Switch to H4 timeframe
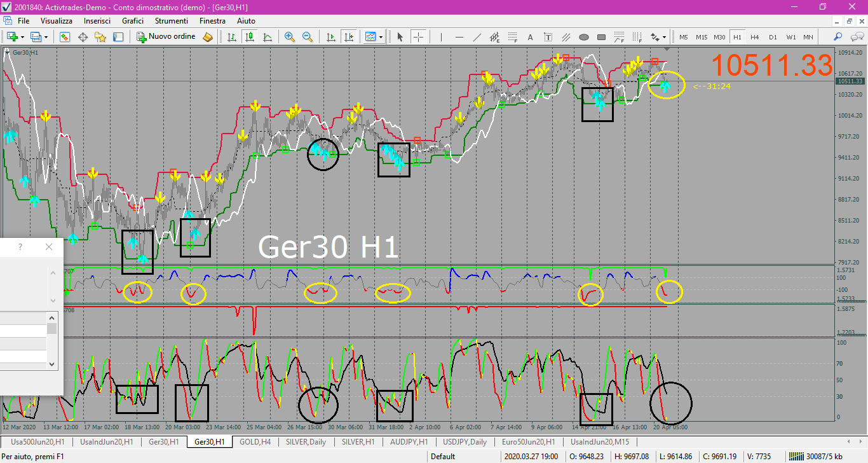 [755, 37]
